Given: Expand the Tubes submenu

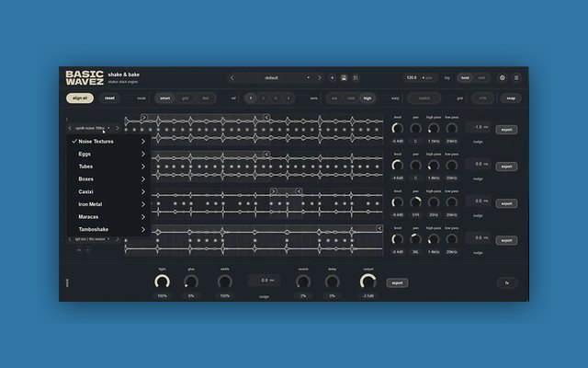Looking at the screenshot, I should [108, 167].
